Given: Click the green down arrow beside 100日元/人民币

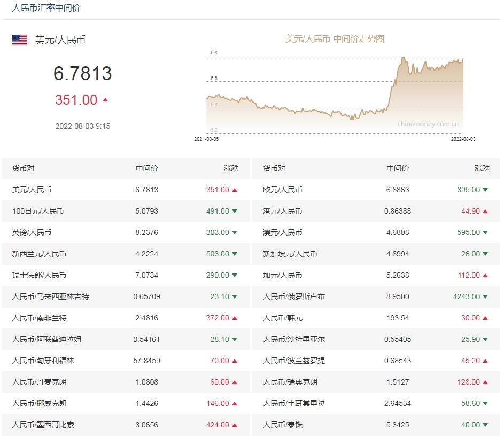Looking at the screenshot, I should (x=234, y=211).
